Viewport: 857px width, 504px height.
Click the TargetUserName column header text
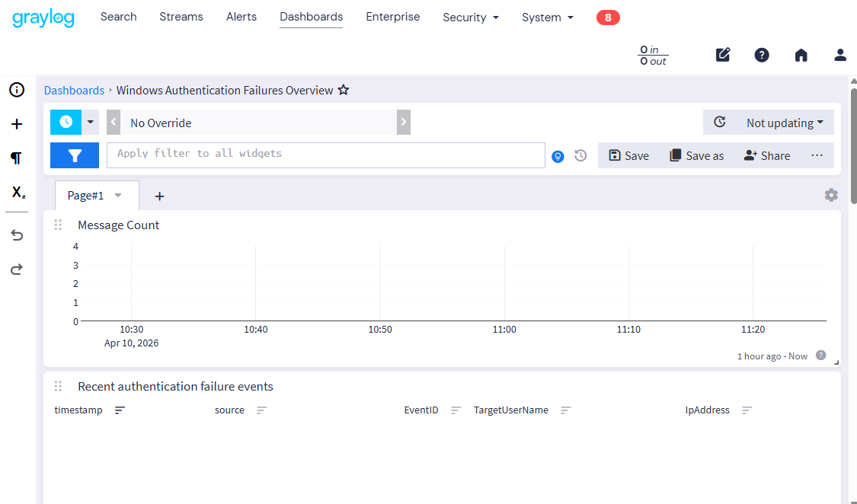click(x=510, y=410)
